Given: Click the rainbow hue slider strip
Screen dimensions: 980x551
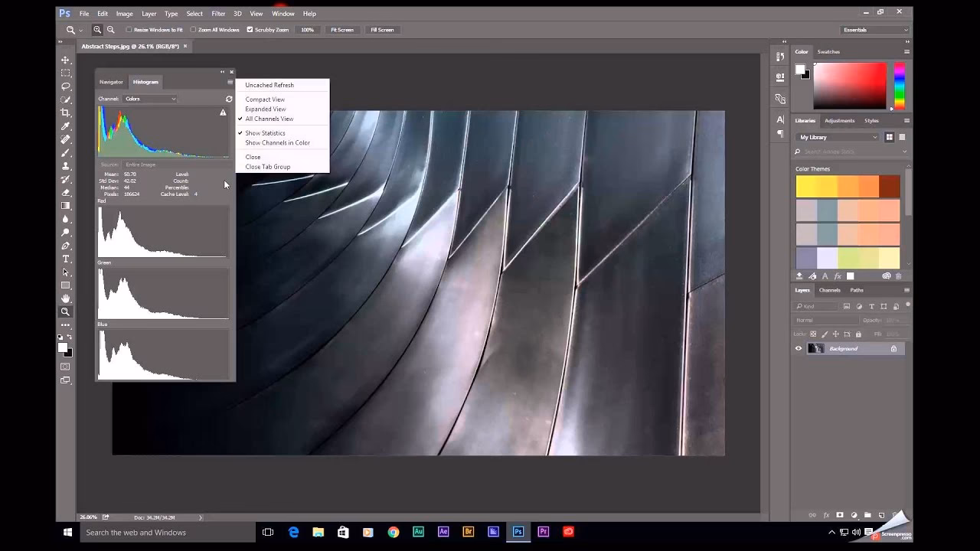Looking at the screenshot, I should tap(899, 86).
